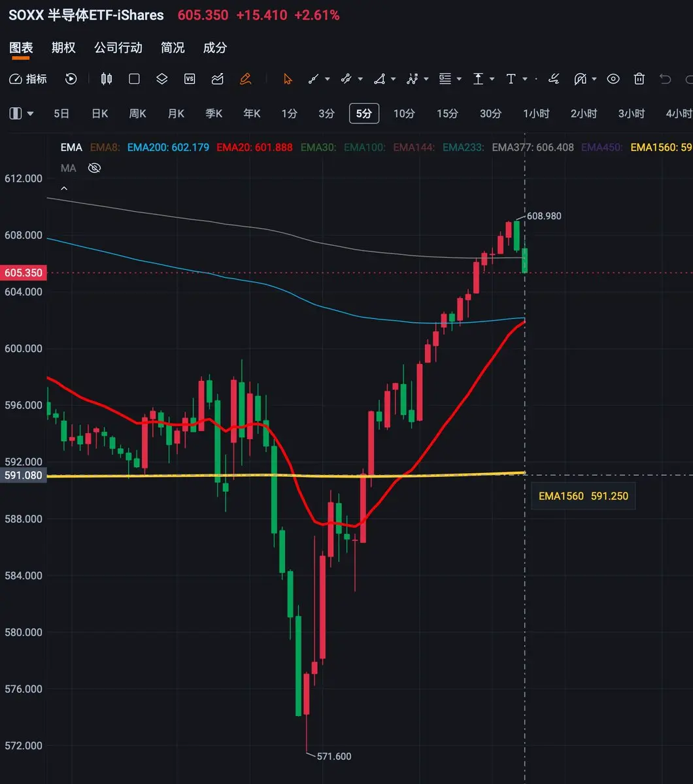Select the triangle shape drawing tool

[379, 79]
